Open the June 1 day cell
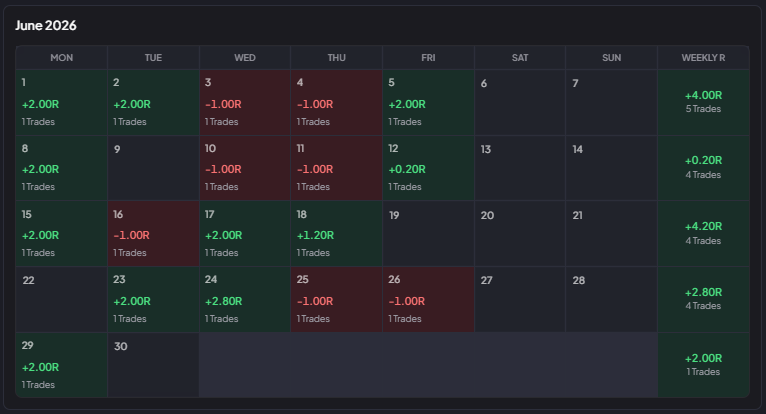The width and height of the screenshot is (766, 414). click(62, 103)
